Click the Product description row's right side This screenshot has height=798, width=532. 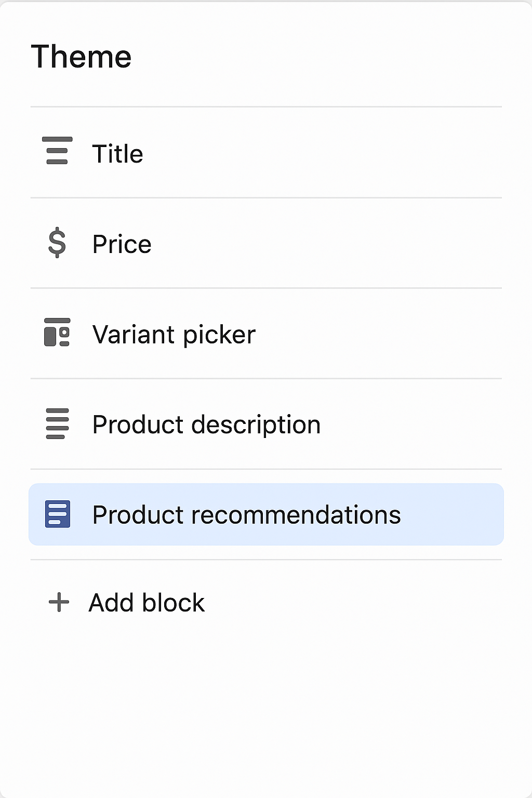416,424
